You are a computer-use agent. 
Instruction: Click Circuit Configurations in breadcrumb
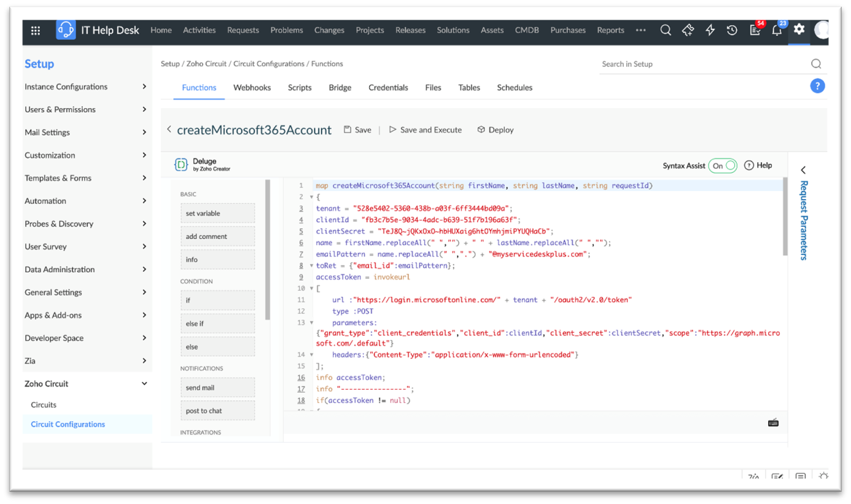[x=269, y=64]
